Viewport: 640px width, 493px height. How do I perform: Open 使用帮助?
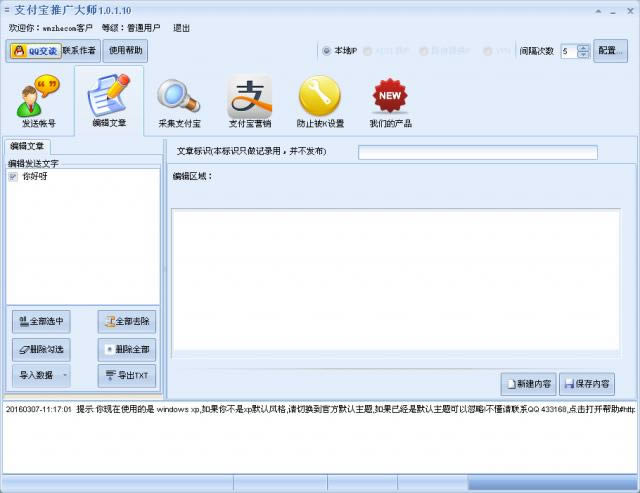coord(125,51)
